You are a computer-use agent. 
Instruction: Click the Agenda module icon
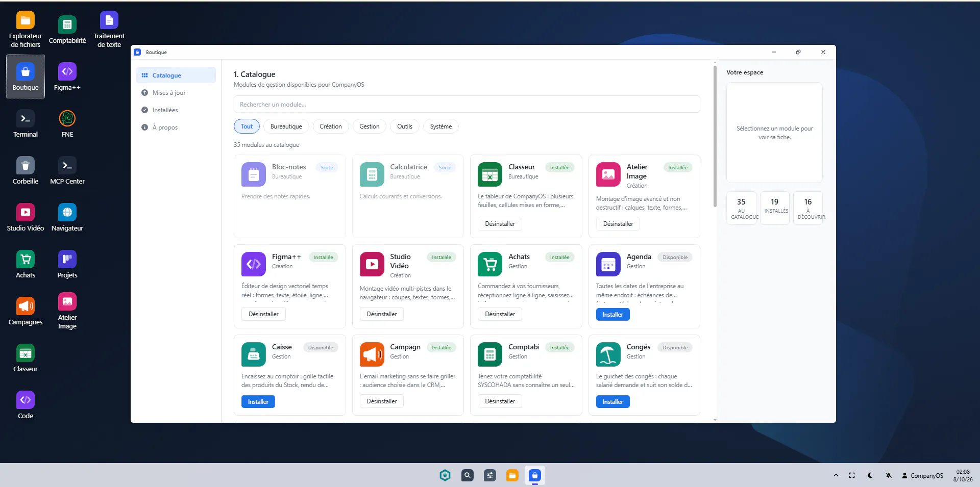point(608,264)
